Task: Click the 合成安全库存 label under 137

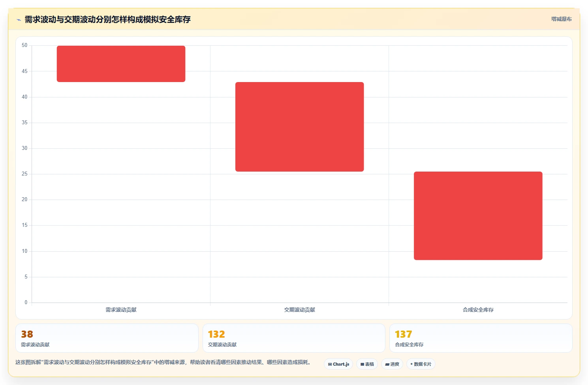Action: click(409, 345)
